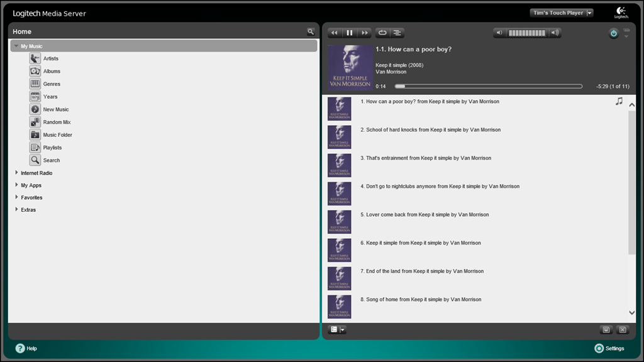Play track 5 Lover come back
Image resolution: width=644 pixels, height=362 pixels.
(x=425, y=215)
